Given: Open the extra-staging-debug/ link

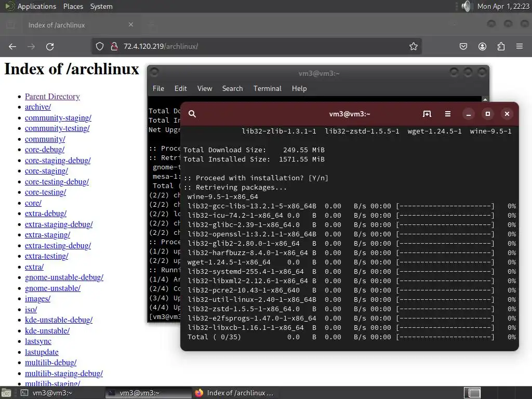Looking at the screenshot, I should (59, 224).
